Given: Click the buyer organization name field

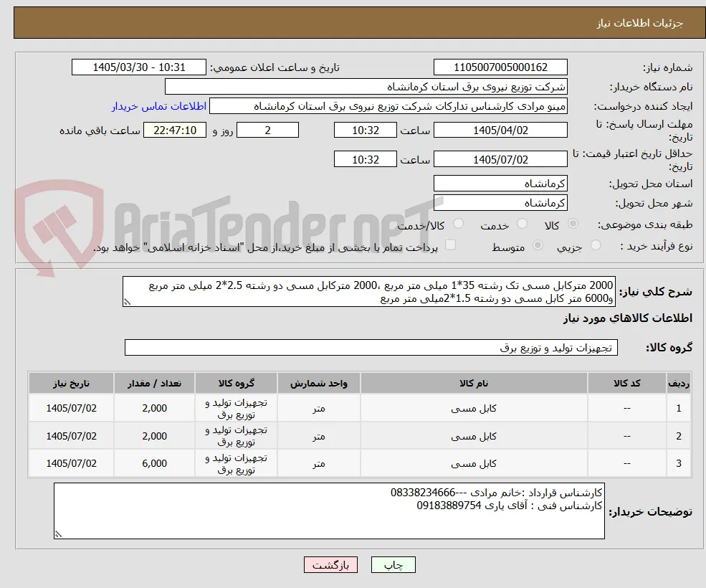Looking at the screenshot, I should point(366,87).
